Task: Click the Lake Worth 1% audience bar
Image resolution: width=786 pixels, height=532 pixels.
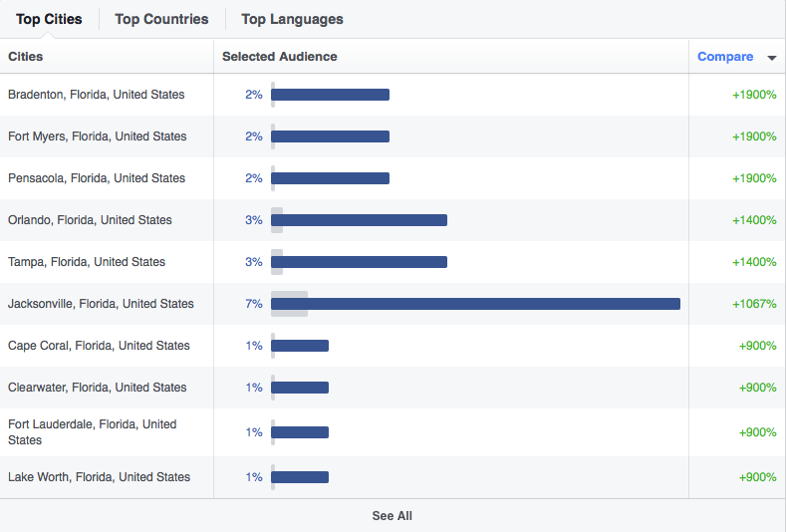Action: point(300,477)
